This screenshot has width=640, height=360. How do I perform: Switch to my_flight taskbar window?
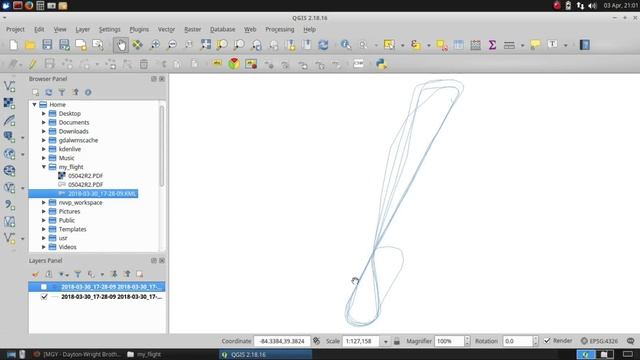point(144,354)
